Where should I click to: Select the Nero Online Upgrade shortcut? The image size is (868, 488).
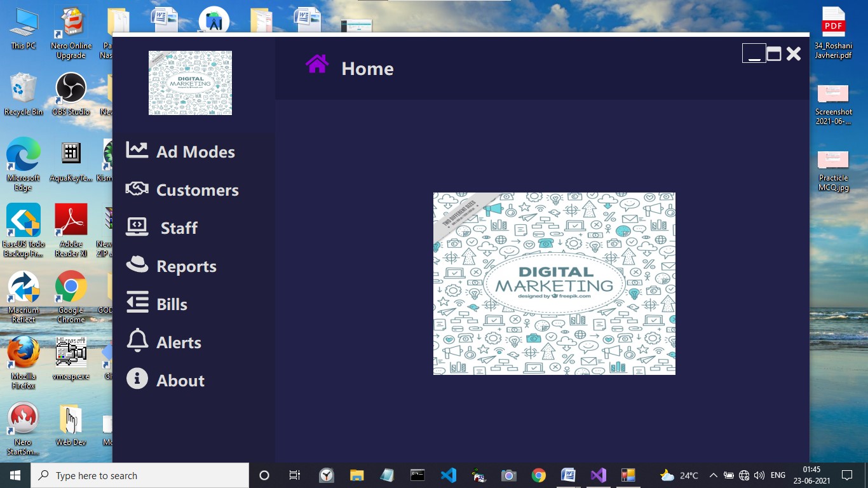pyautogui.click(x=71, y=33)
